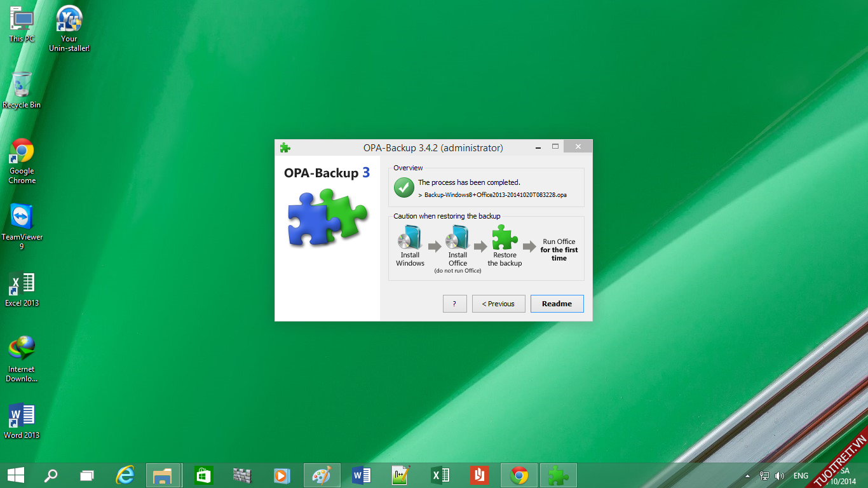The width and height of the screenshot is (868, 488).
Task: Select Your Uninstaller desktop icon
Action: [69, 19]
